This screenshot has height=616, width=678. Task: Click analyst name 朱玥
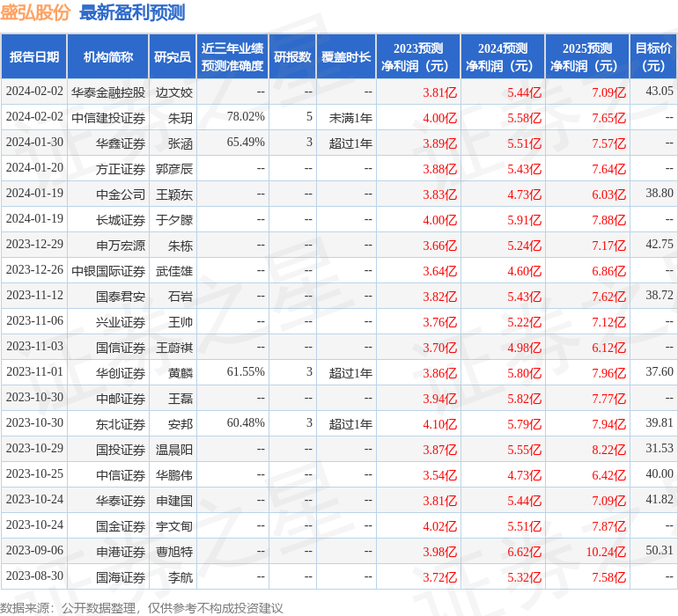pyautogui.click(x=181, y=118)
